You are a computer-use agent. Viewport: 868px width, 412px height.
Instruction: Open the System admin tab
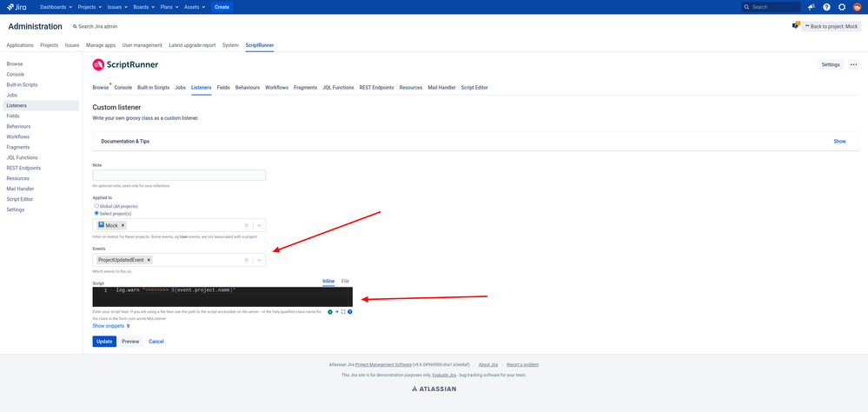click(x=230, y=45)
